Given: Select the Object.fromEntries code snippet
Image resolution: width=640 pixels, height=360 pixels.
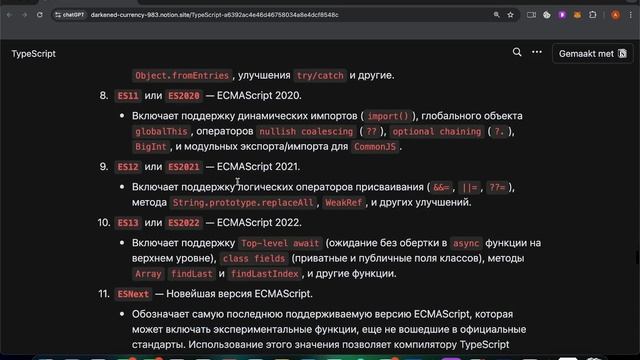Looking at the screenshot, I should point(182,76).
